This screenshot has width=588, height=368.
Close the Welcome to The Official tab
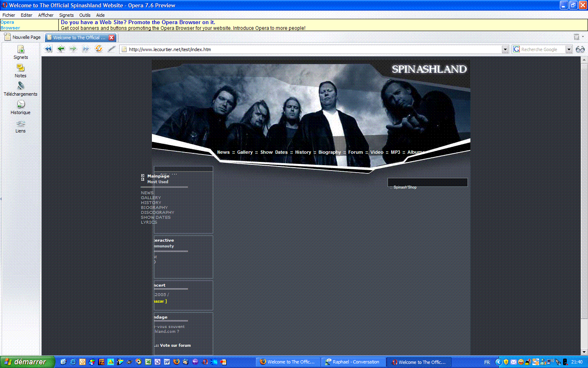click(111, 38)
